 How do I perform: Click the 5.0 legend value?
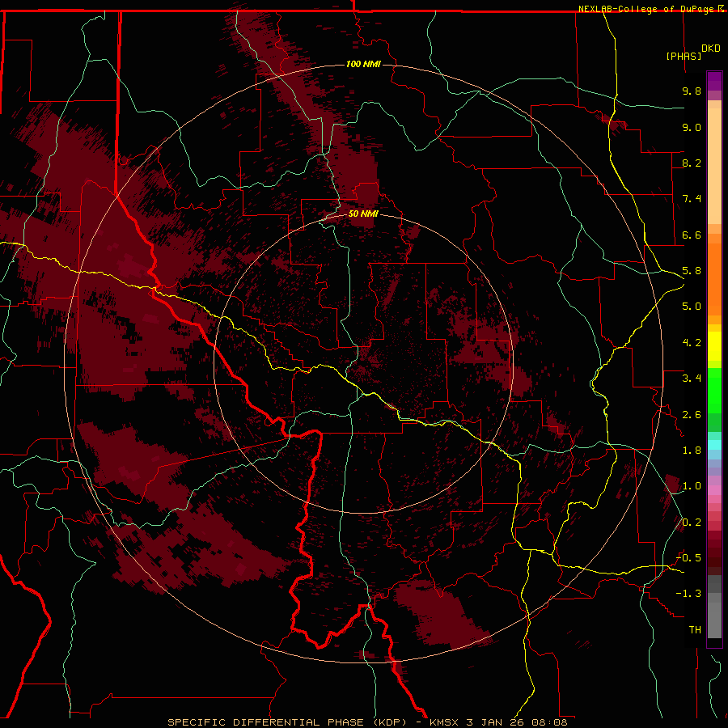pyautogui.click(x=692, y=307)
